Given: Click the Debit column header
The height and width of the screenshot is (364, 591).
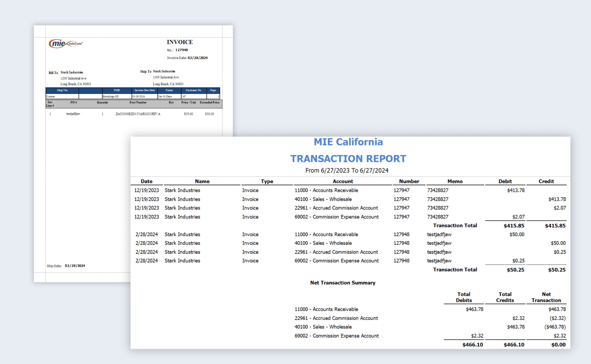Looking at the screenshot, I should click(505, 181).
